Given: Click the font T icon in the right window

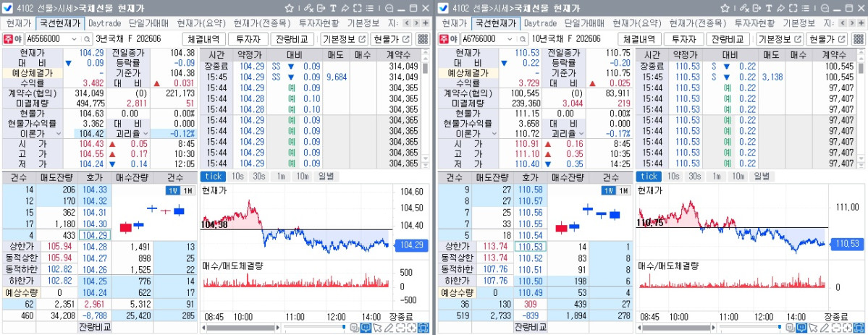Looking at the screenshot, I should (768, 8).
